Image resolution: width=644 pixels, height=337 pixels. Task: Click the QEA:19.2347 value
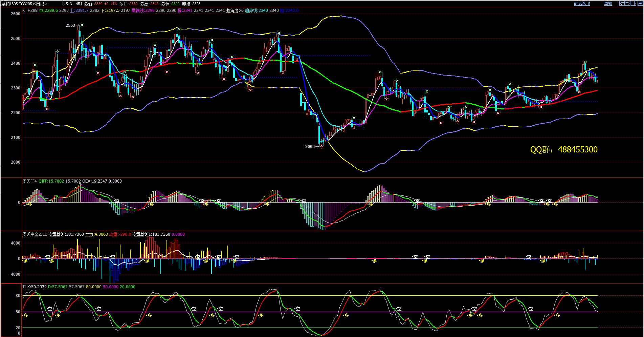(x=95, y=181)
